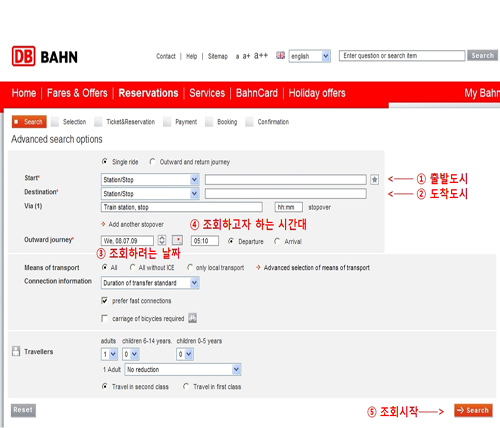Select the medium font size a+

pos(246,56)
